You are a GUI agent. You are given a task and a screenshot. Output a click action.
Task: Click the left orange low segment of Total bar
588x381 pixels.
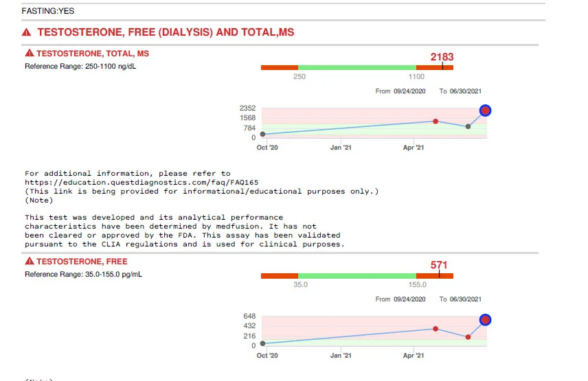point(279,67)
